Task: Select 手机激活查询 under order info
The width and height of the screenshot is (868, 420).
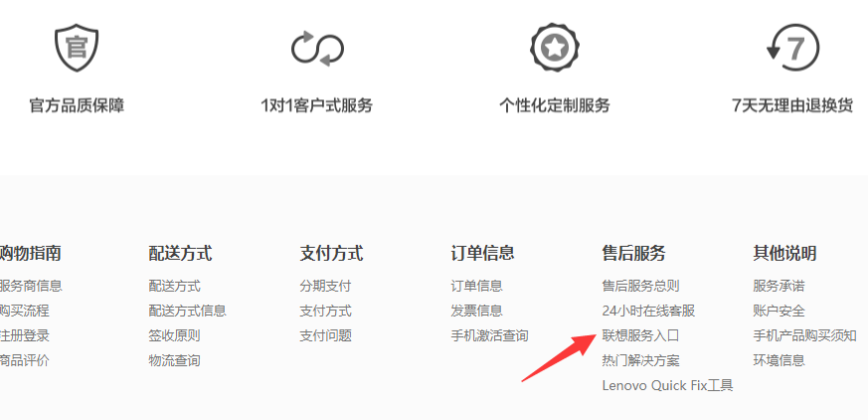Action: coord(489,335)
